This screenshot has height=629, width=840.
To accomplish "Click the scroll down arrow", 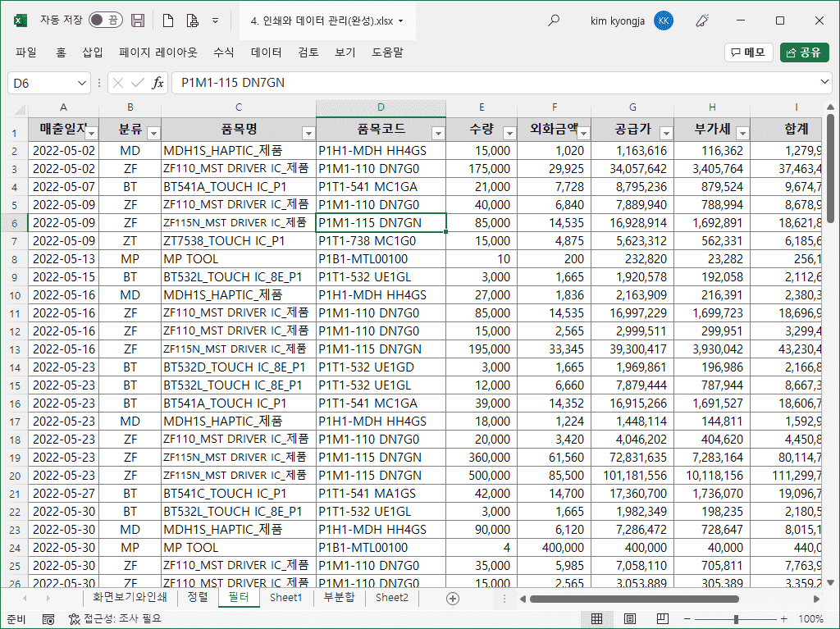I will coord(830,582).
